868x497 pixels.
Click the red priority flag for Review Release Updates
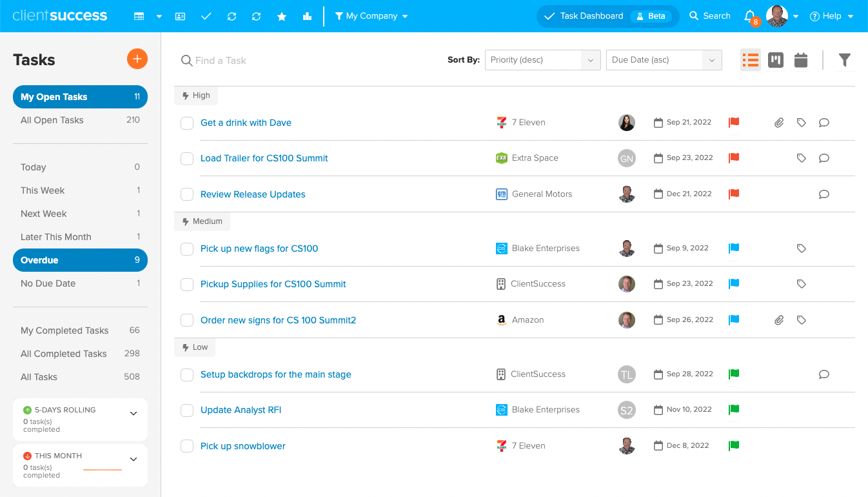pyautogui.click(x=734, y=194)
